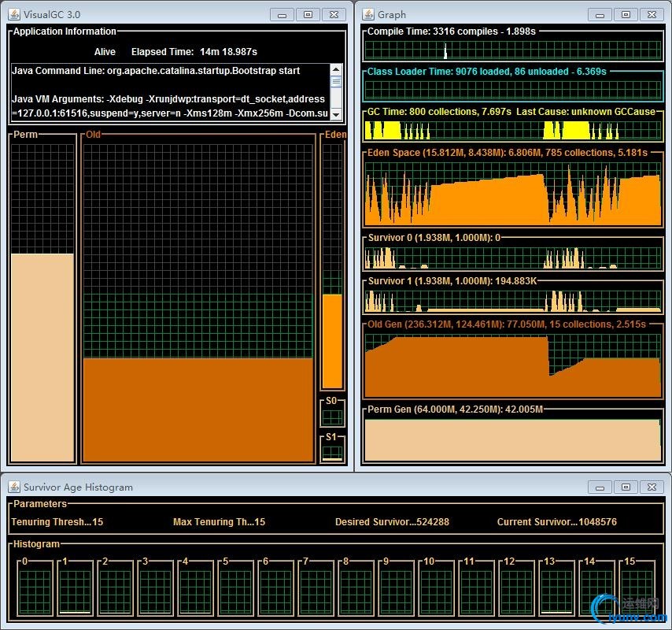This screenshot has height=630, width=672.
Task: Click scroll up arrow in Application Information
Action: click(336, 69)
